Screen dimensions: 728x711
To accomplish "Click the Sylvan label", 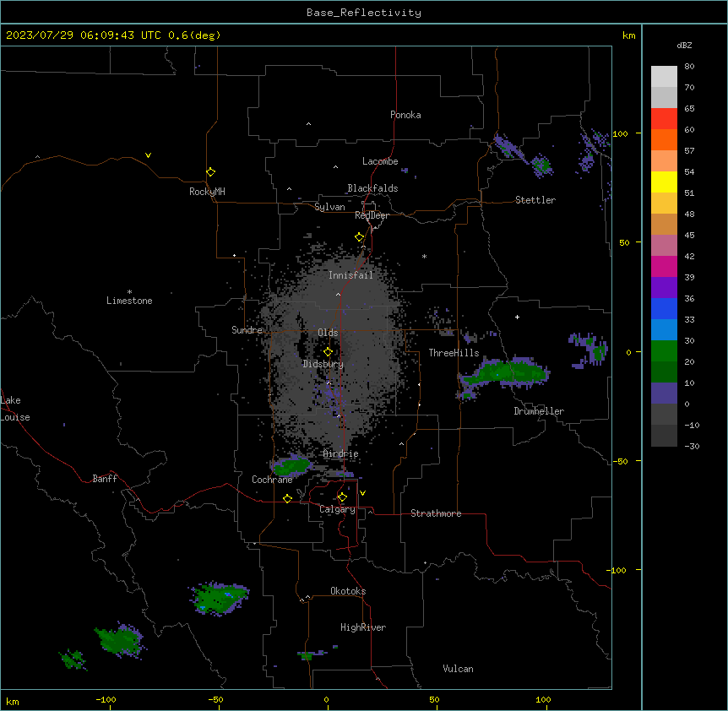I will pyautogui.click(x=329, y=207).
